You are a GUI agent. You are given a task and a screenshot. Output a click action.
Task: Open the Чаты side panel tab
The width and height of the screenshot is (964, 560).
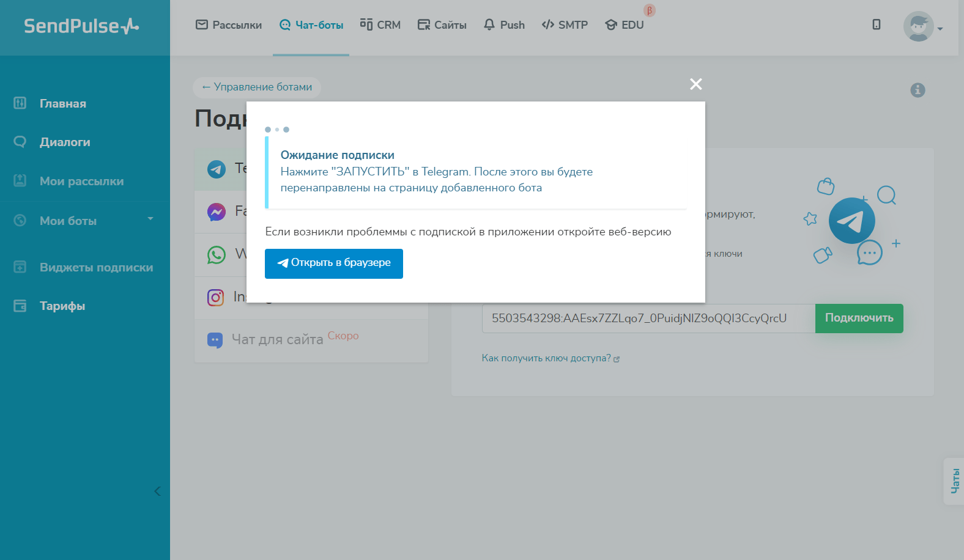[954, 481]
